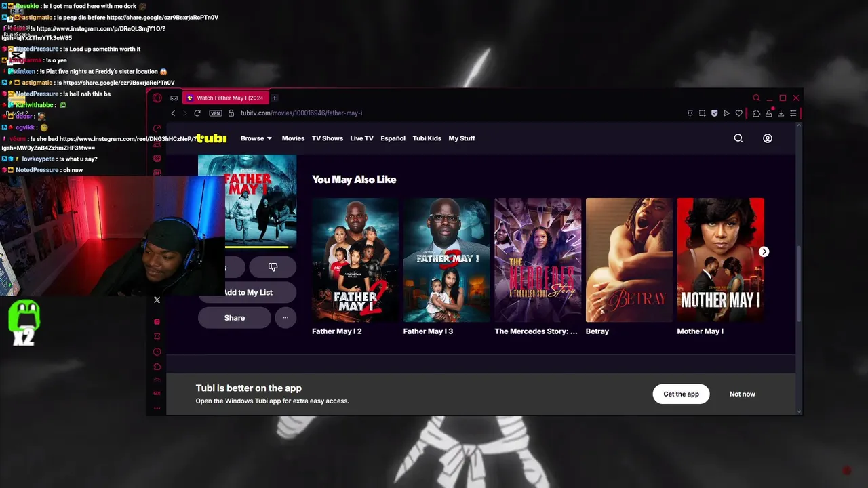Go to Tubi home via logo
The width and height of the screenshot is (868, 488).
click(212, 138)
